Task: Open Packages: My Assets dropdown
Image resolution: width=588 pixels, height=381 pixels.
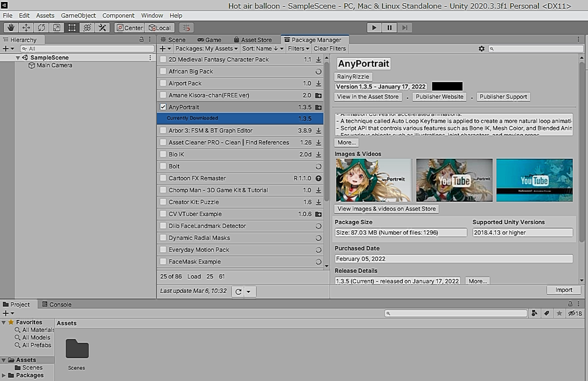Action: click(x=206, y=48)
